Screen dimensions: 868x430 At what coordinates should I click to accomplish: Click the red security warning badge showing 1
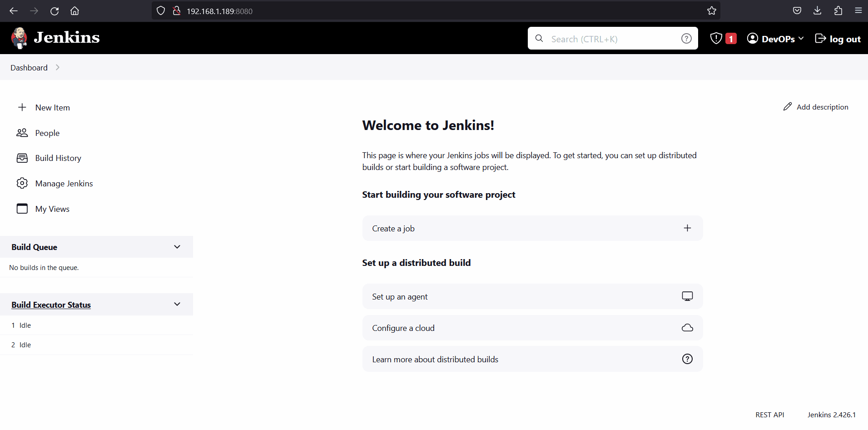coord(731,39)
